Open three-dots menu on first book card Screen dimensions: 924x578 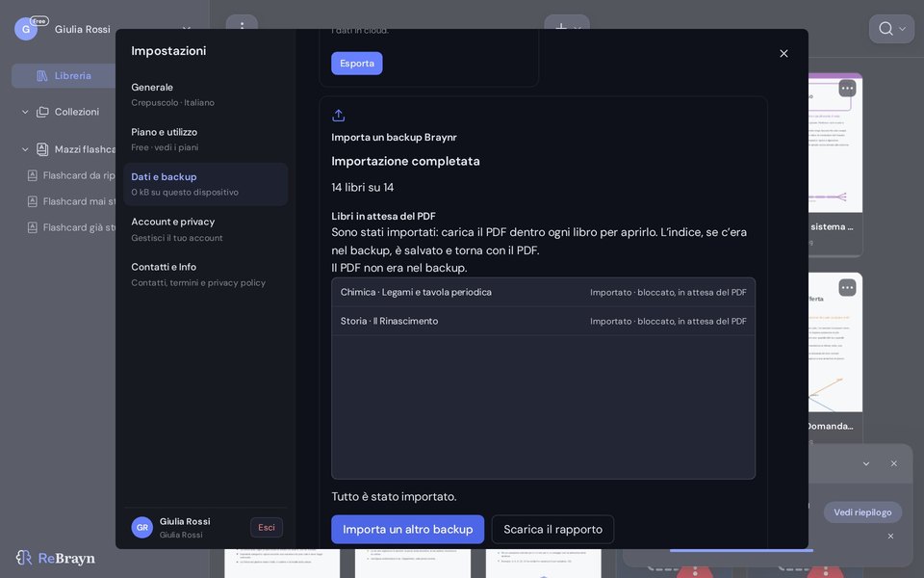click(847, 89)
